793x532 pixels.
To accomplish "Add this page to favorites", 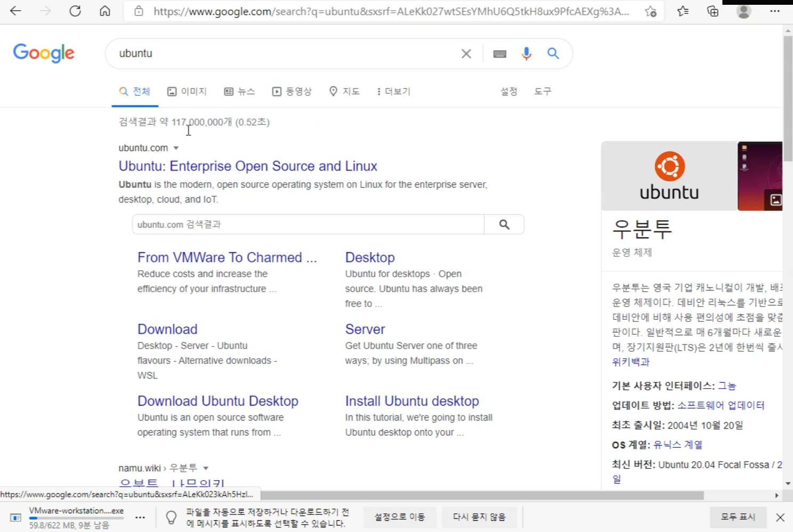I will (650, 11).
